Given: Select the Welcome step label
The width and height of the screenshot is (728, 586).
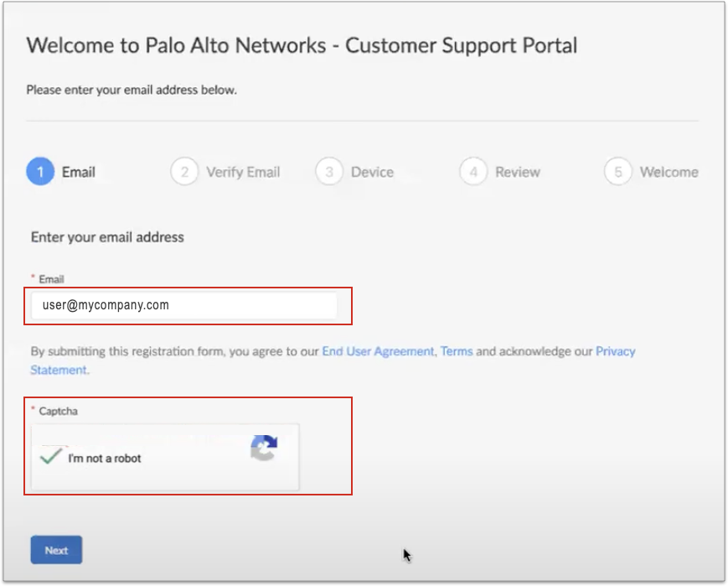Looking at the screenshot, I should pos(669,172).
